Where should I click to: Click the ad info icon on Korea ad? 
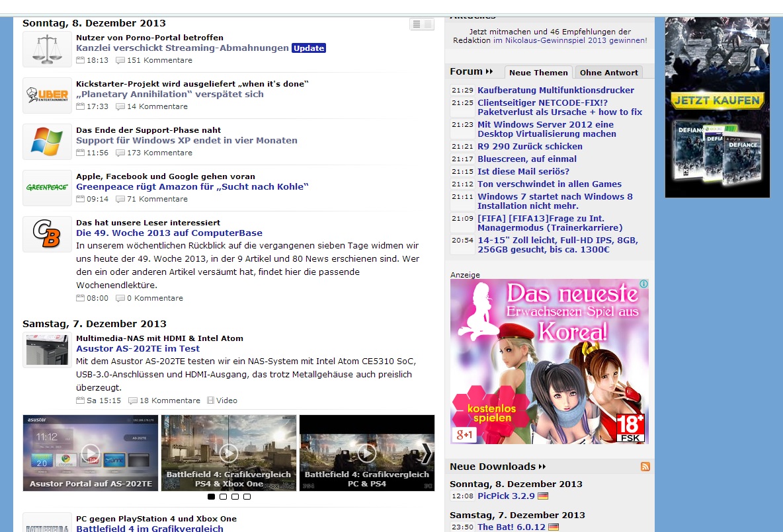tap(643, 284)
